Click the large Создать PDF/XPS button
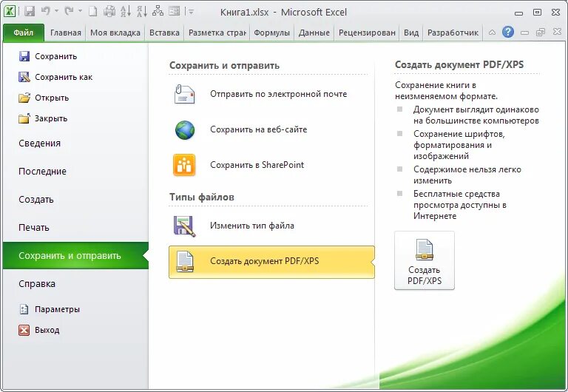Screen dimensions: 568x392 pos(425,260)
